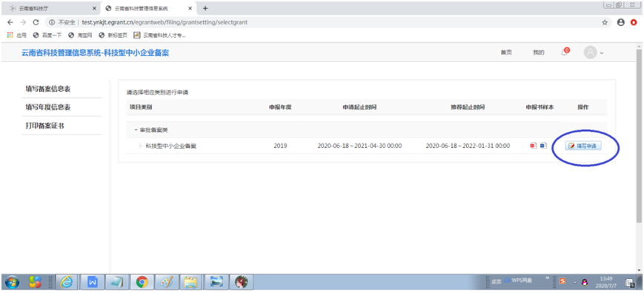Open a new browser tab
Image resolution: width=644 pixels, height=293 pixels.
(205, 8)
